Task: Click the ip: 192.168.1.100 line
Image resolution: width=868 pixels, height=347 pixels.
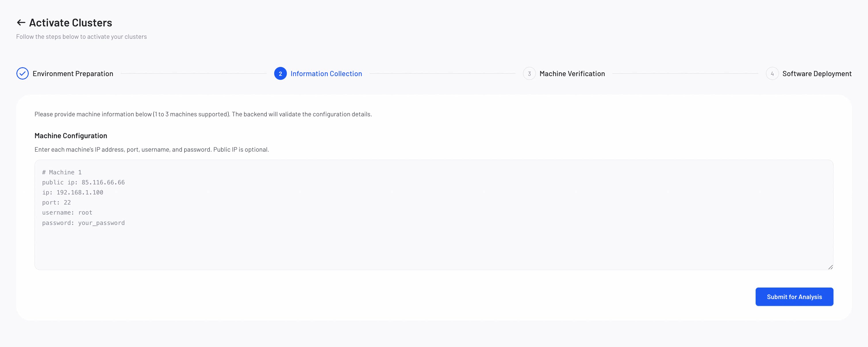Action: pos(72,192)
